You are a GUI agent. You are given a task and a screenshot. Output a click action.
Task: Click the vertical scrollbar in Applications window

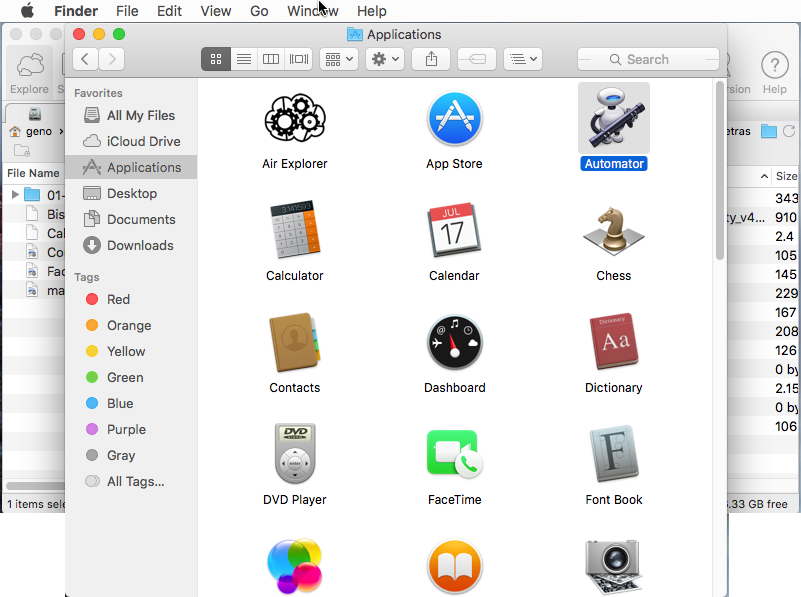pos(719,171)
